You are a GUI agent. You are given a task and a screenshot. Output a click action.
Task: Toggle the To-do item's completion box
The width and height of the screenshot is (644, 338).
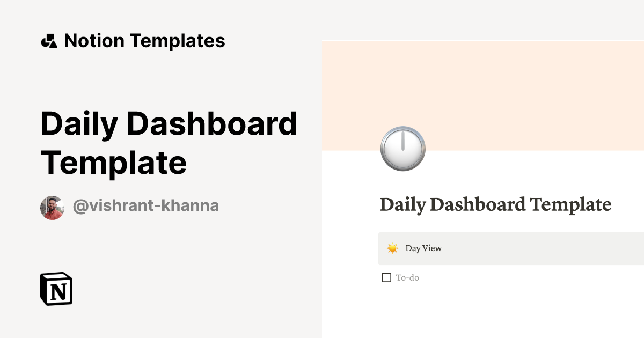point(385,277)
